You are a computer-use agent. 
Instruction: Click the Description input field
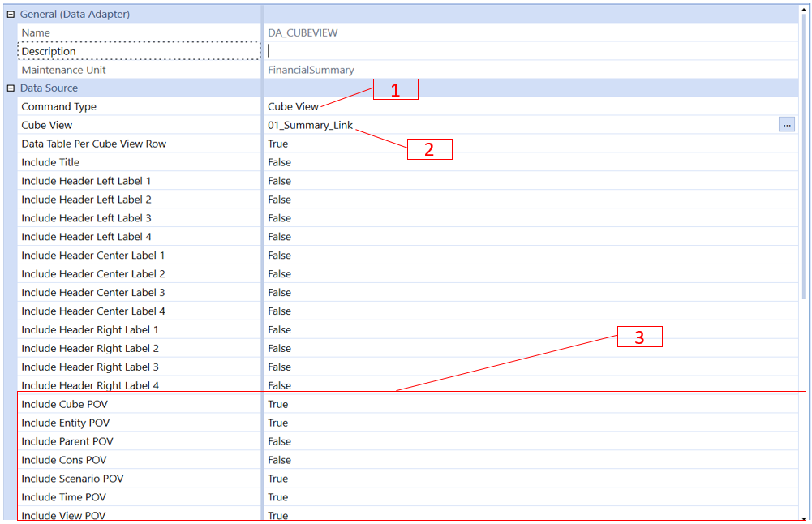pyautogui.click(x=527, y=51)
